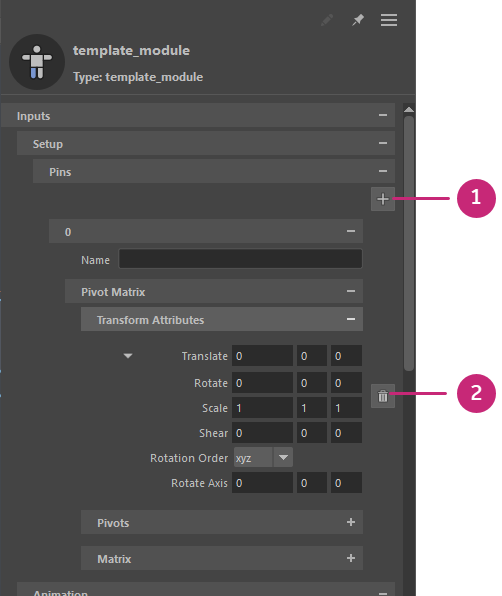Collapse the Animation section
This screenshot has height=596, width=502.
click(x=383, y=593)
